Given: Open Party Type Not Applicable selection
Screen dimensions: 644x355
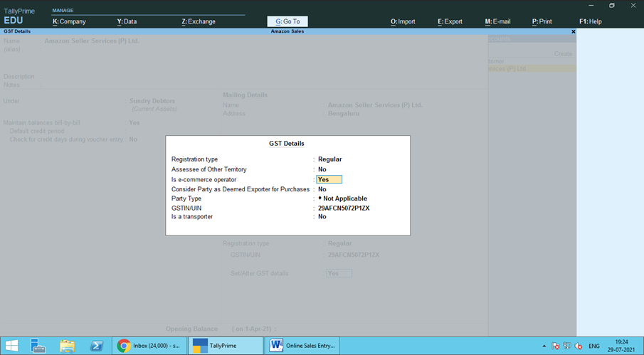Looking at the screenshot, I should 342,198.
